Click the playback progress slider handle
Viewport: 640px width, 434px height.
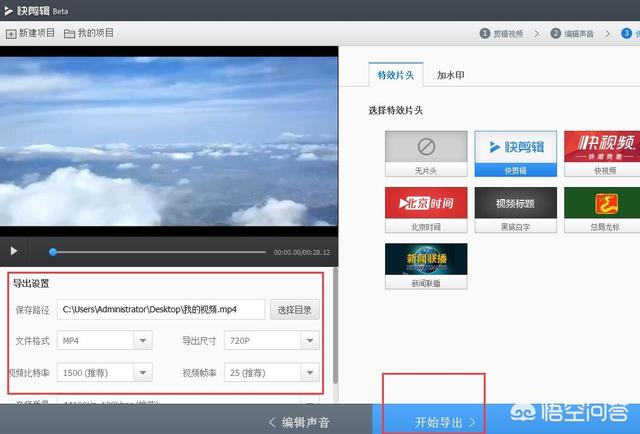[x=53, y=252]
